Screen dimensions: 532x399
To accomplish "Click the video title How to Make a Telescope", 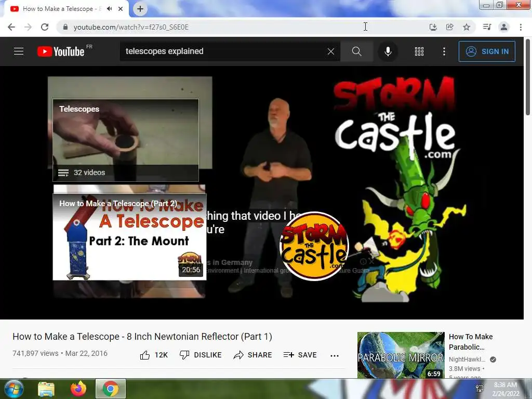I will (x=142, y=337).
